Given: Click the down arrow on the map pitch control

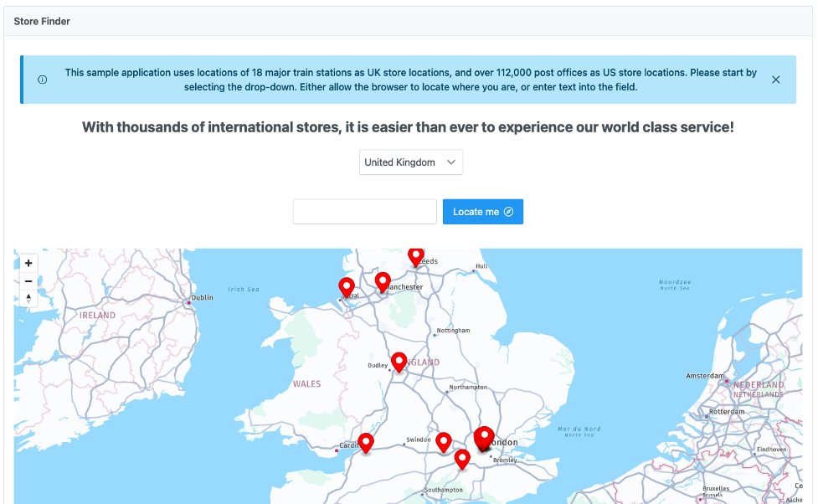Looking at the screenshot, I should [x=28, y=303].
